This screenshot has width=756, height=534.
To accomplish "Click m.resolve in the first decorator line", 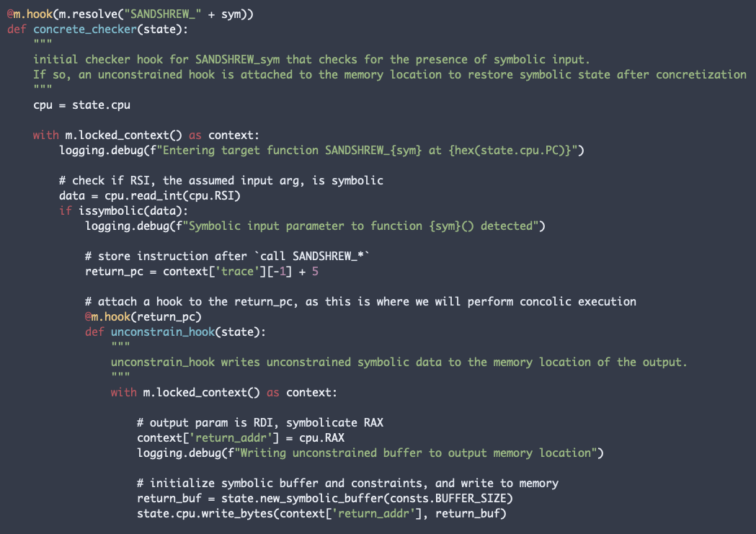I will (x=85, y=14).
